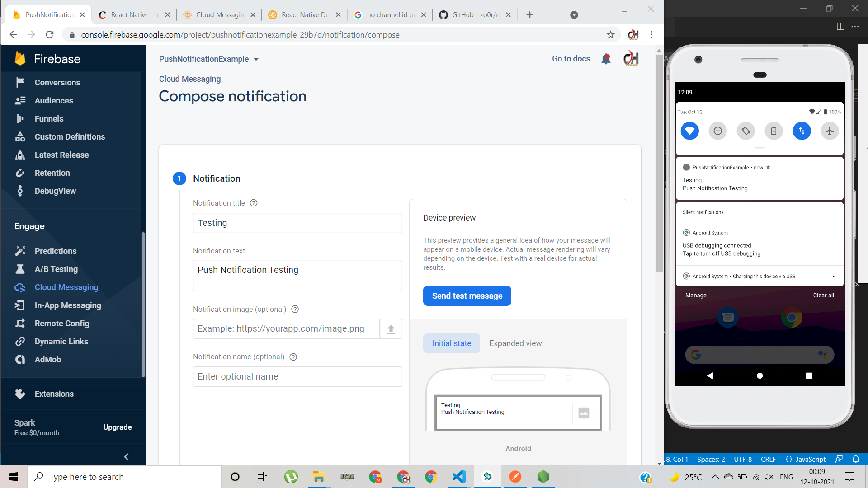Viewport: 868px width, 488px height.
Task: Click Notification title input field
Action: click(x=297, y=223)
